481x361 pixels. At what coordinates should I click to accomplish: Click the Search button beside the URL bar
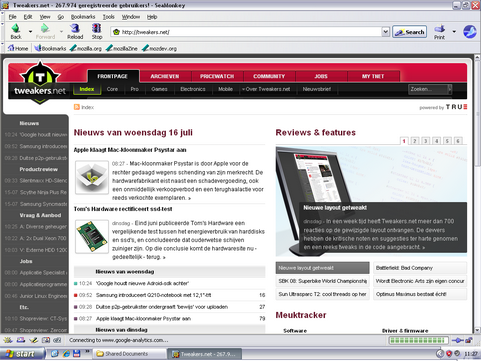(410, 32)
